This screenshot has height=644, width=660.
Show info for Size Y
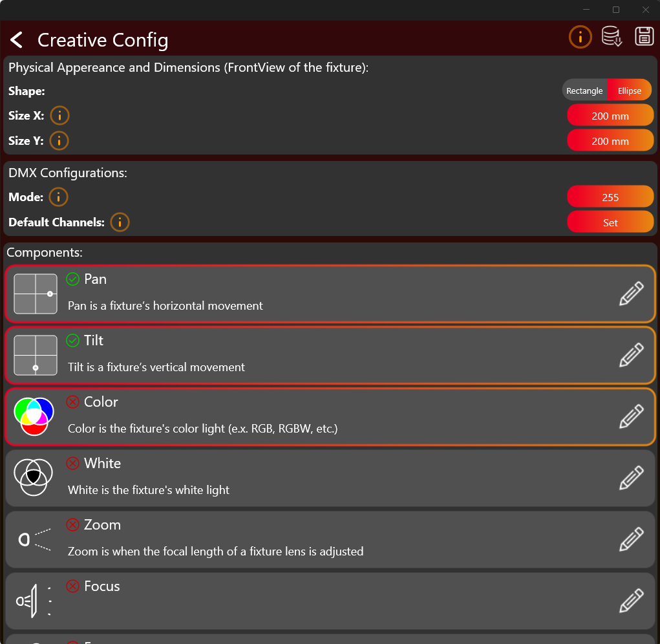tap(59, 140)
